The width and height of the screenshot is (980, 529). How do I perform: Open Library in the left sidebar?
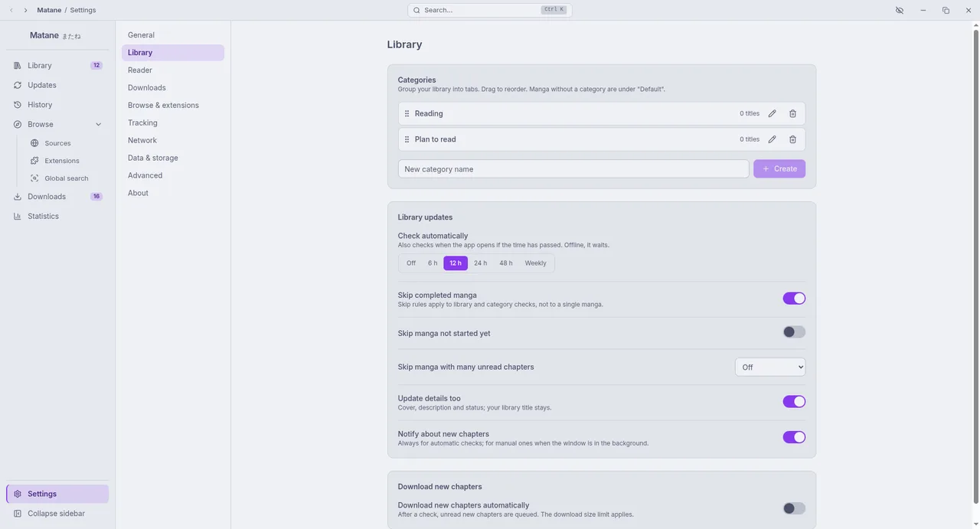57,66
